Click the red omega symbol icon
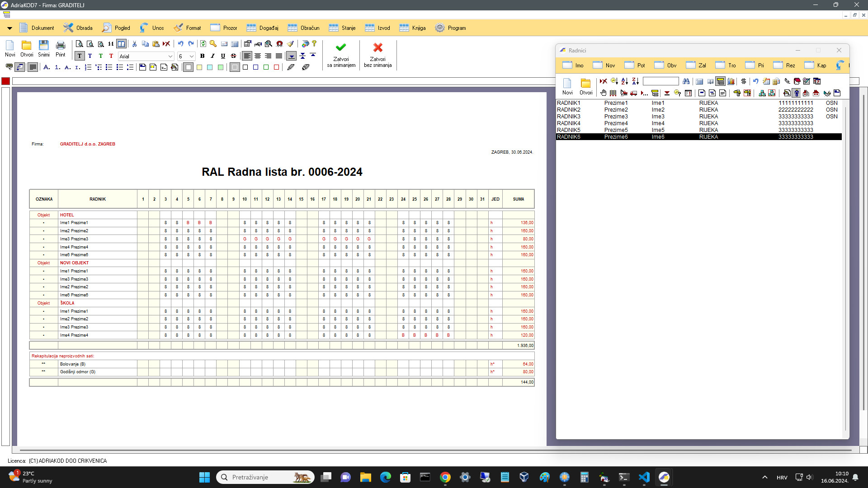Image resolution: width=868 pixels, height=488 pixels. [x=279, y=44]
